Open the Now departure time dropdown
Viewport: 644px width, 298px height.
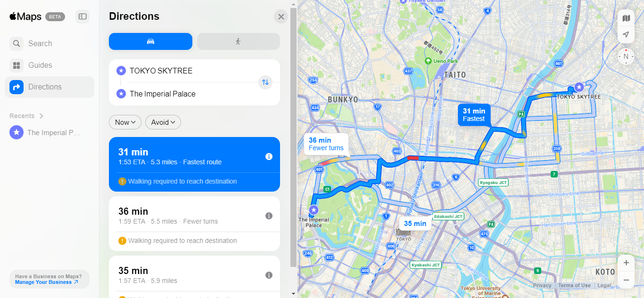coord(125,122)
